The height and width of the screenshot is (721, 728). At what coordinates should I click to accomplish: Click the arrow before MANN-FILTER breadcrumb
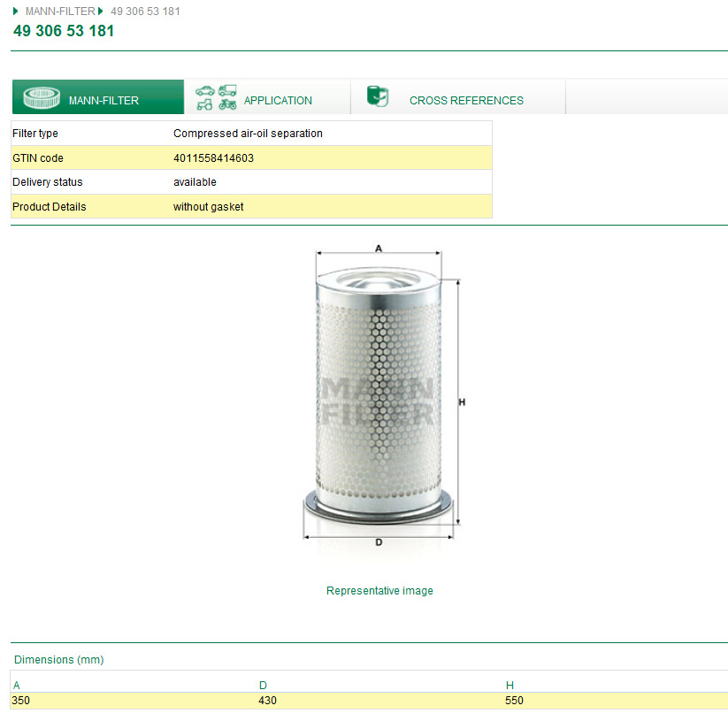15,12
